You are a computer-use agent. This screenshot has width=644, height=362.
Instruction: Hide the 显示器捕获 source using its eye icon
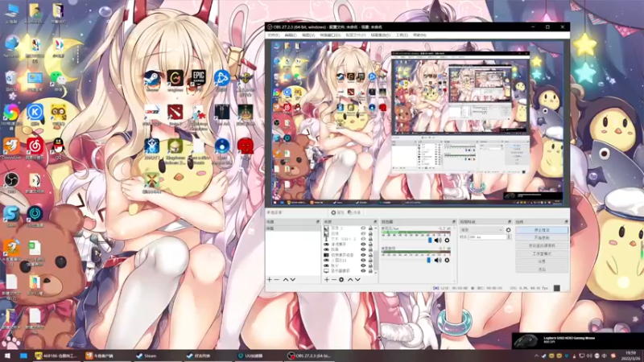point(364,271)
